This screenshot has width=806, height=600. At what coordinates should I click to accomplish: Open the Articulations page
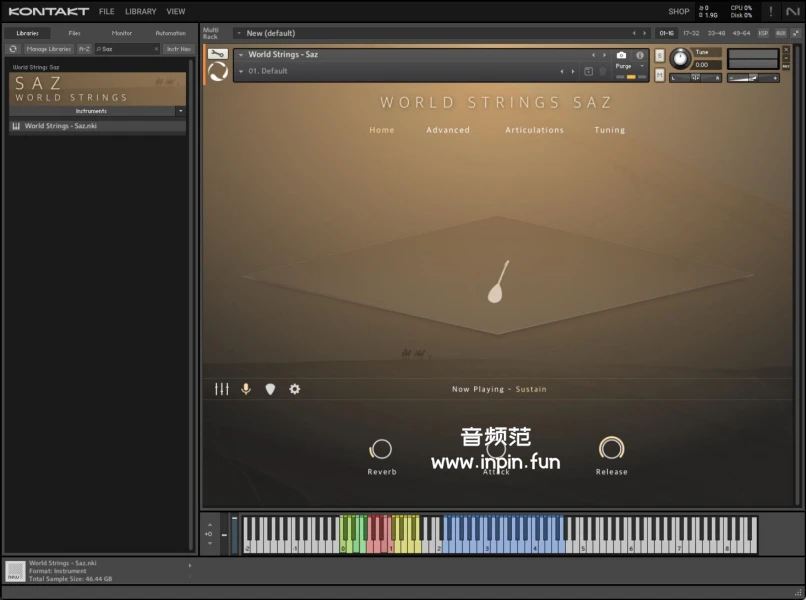[x=534, y=130]
